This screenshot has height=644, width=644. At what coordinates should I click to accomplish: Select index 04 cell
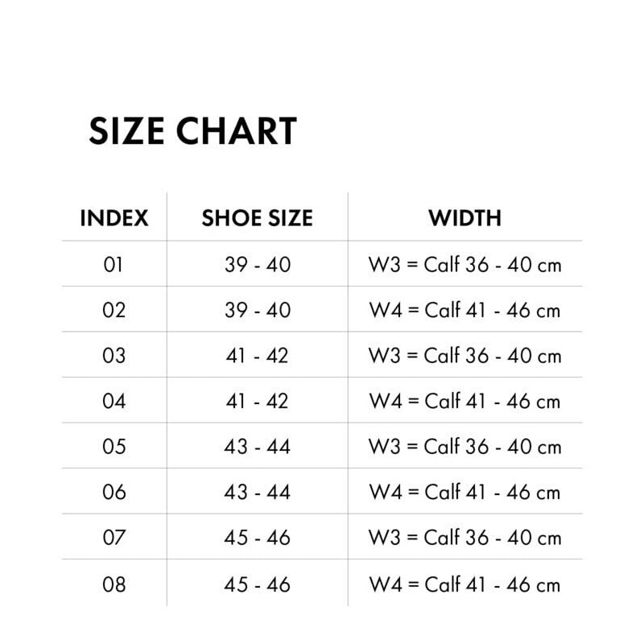coord(114,401)
